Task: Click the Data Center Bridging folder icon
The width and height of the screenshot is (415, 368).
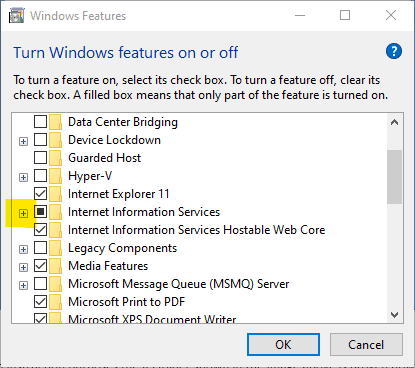Action: tap(55, 122)
